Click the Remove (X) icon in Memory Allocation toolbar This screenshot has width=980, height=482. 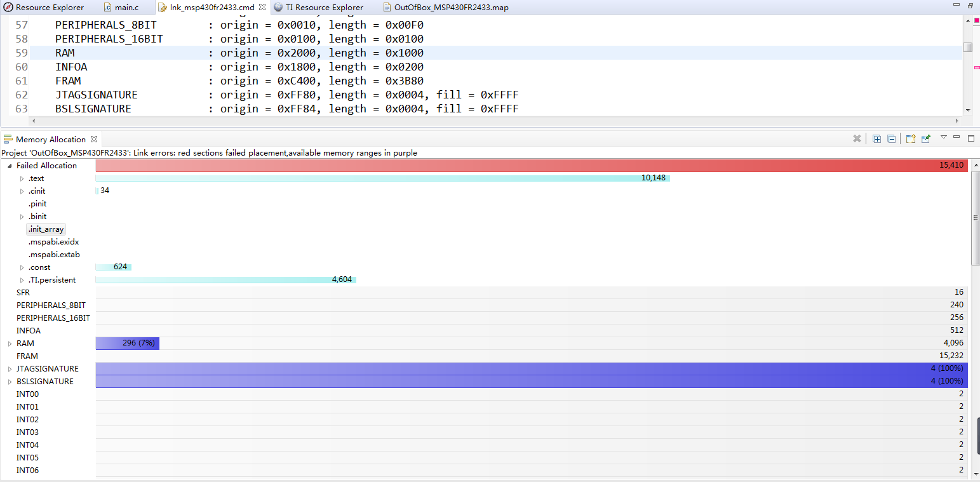tap(857, 139)
